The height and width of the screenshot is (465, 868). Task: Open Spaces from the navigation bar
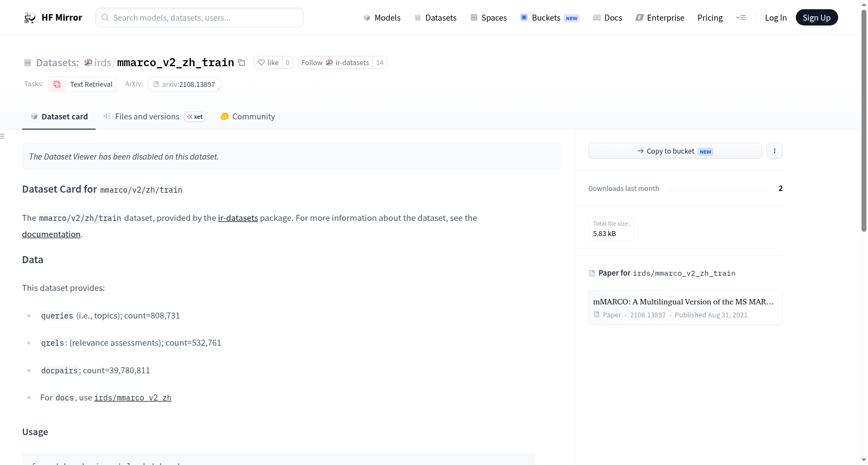(489, 18)
